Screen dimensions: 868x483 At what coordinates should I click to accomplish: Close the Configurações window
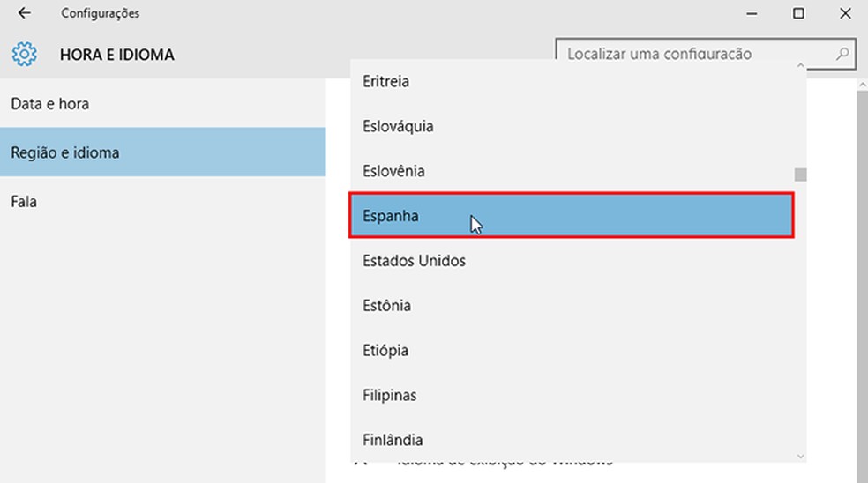(844, 13)
